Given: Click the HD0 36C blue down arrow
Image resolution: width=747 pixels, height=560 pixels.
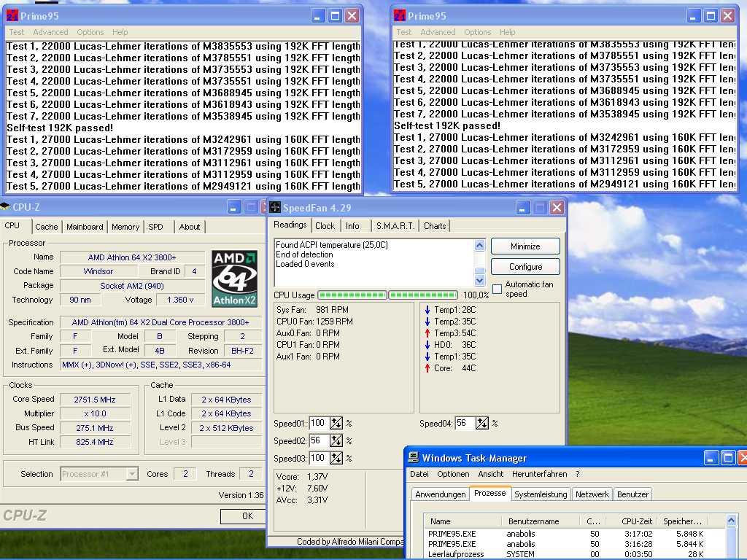Looking at the screenshot, I should click(427, 344).
